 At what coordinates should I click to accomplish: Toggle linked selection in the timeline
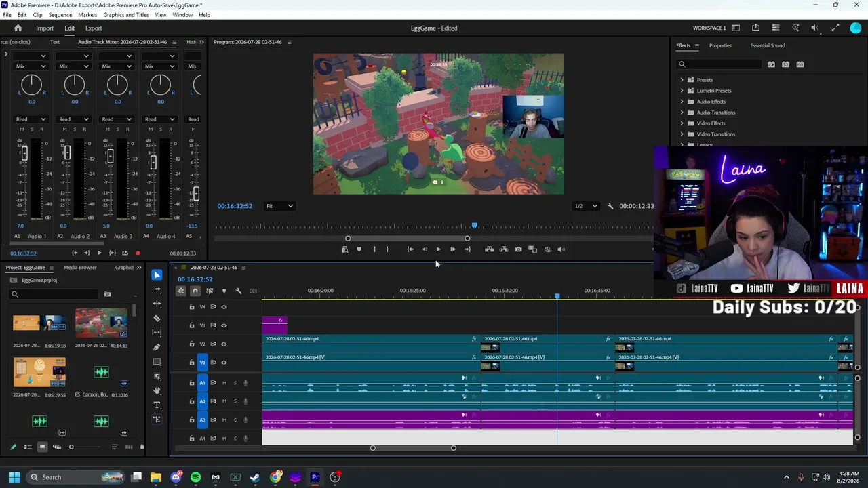(x=210, y=291)
